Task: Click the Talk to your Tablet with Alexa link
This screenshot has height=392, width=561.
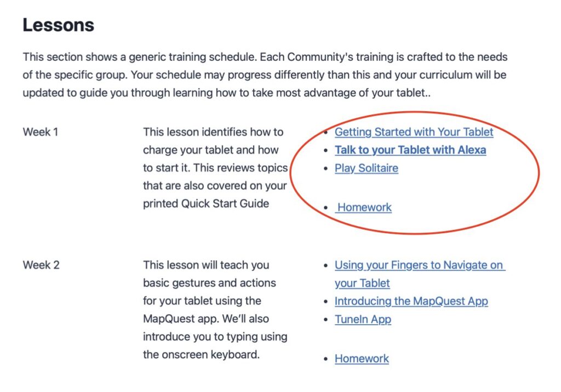Action: click(x=410, y=150)
